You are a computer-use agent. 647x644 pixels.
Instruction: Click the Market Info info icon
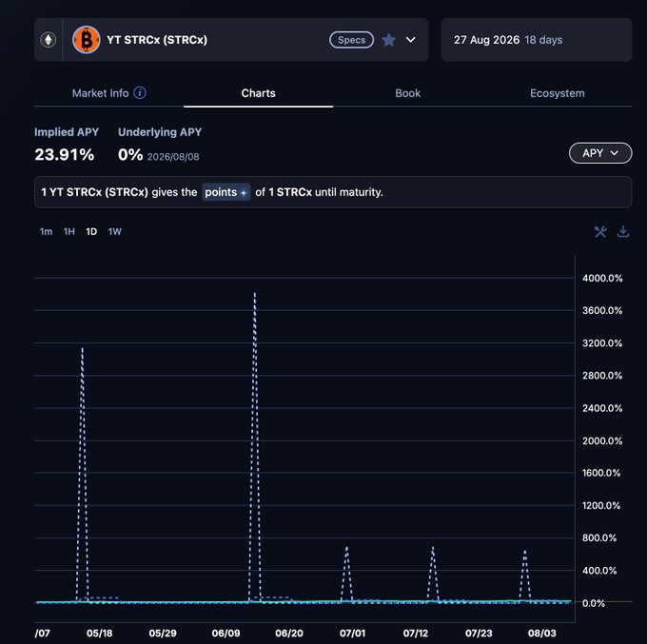[x=140, y=93]
